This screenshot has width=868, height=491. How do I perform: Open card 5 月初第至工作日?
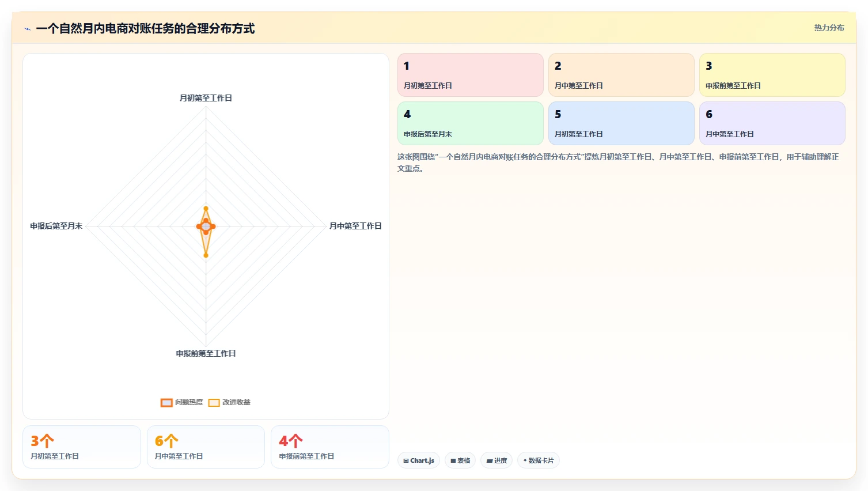coord(621,123)
